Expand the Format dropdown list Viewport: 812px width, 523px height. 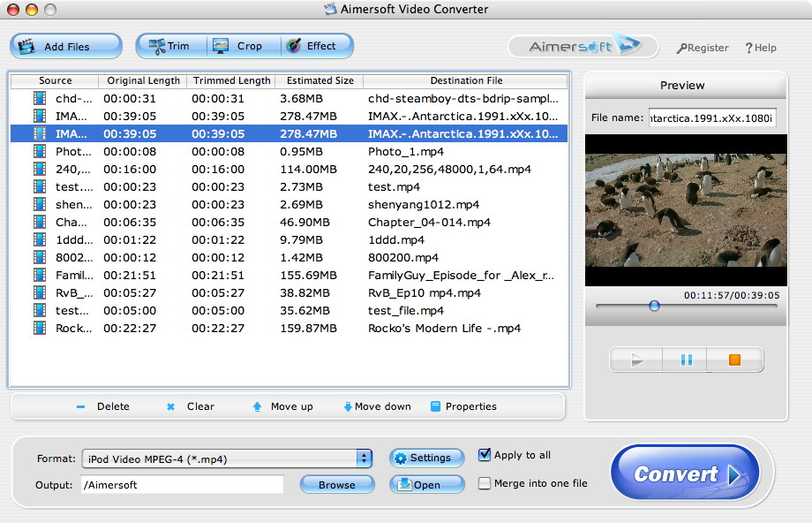tap(364, 458)
